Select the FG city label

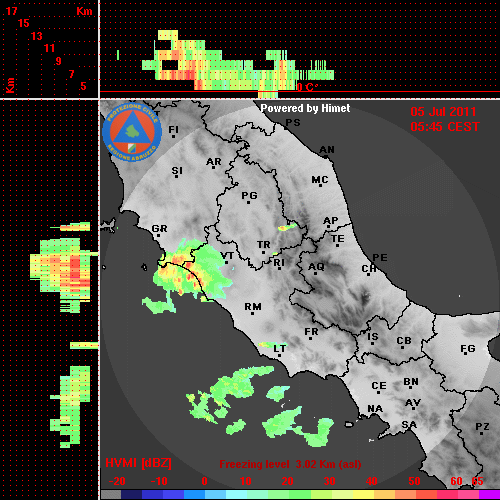pyautogui.click(x=468, y=348)
